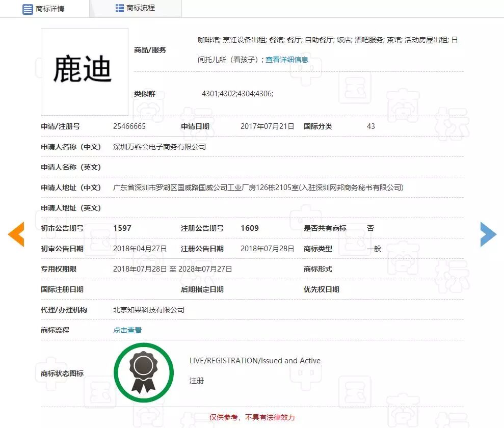This screenshot has height=428, width=504.
Task: Click the 类似群 field label
Action: tap(145, 94)
